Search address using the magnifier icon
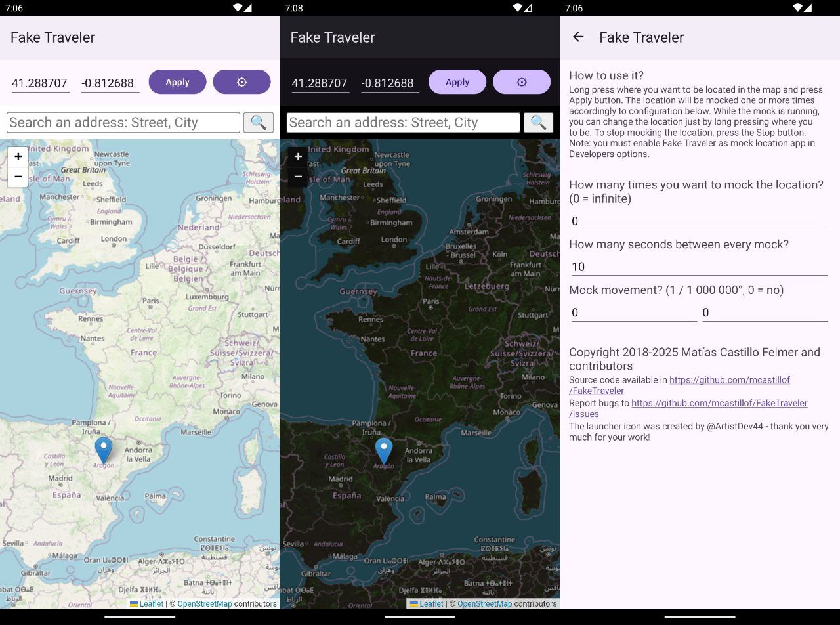Screen dimensions: 840x625 [258, 122]
